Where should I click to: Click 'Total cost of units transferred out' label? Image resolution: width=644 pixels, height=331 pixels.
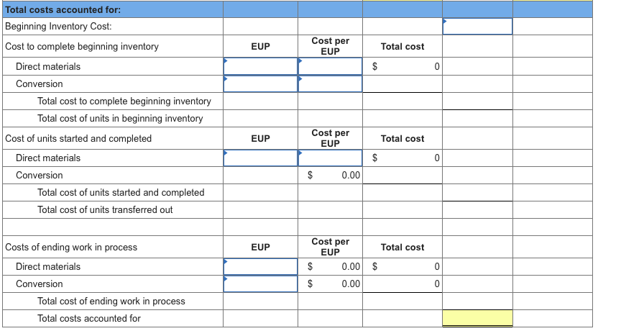105,209
